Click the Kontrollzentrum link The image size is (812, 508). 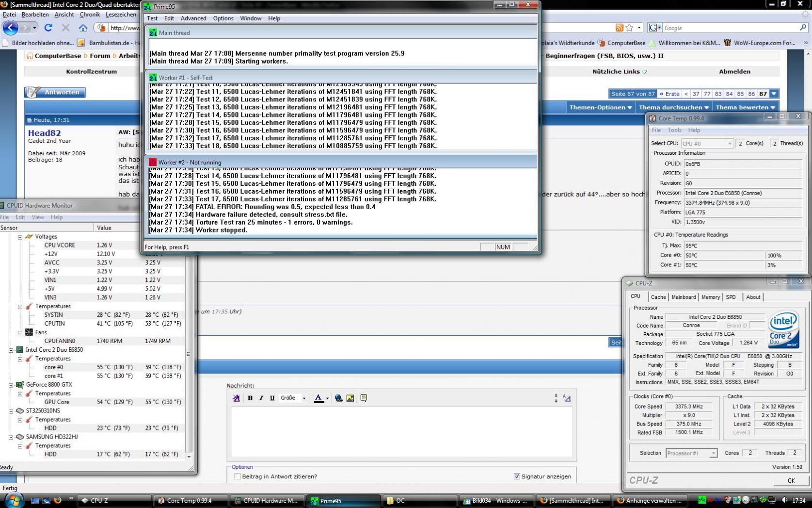pyautogui.click(x=91, y=71)
